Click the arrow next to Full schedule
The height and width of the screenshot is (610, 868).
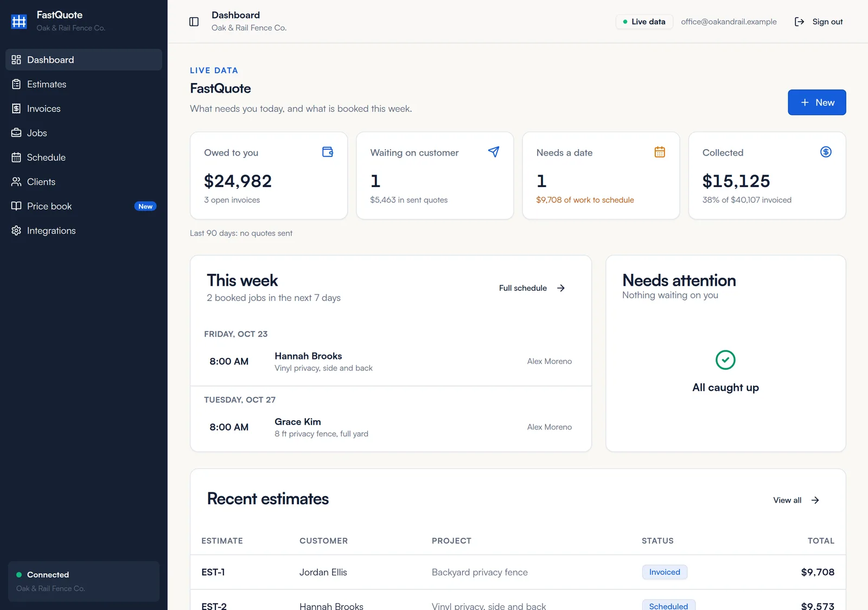561,288
